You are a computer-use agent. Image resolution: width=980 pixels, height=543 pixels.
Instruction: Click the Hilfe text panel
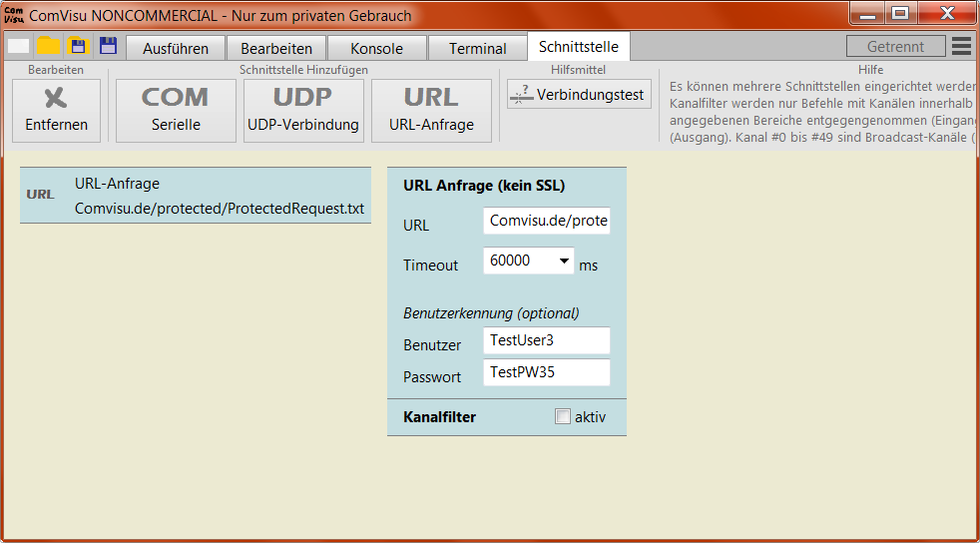point(821,112)
